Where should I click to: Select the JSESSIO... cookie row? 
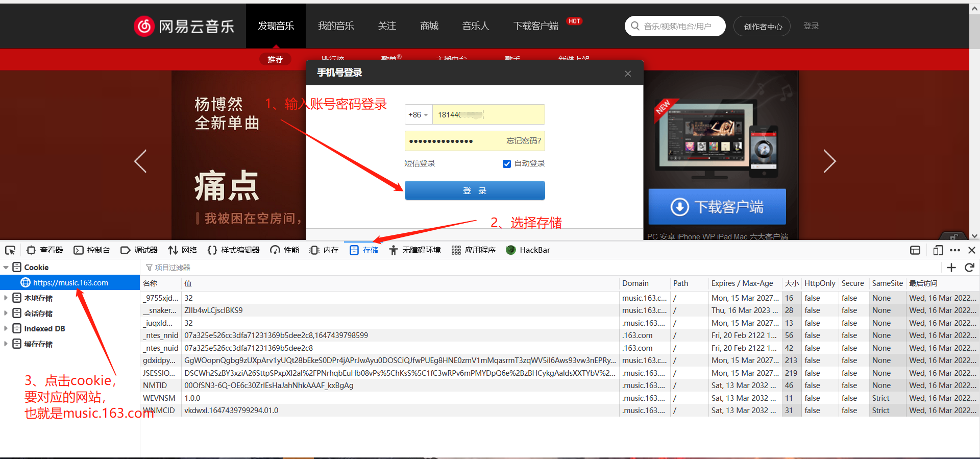coord(560,373)
